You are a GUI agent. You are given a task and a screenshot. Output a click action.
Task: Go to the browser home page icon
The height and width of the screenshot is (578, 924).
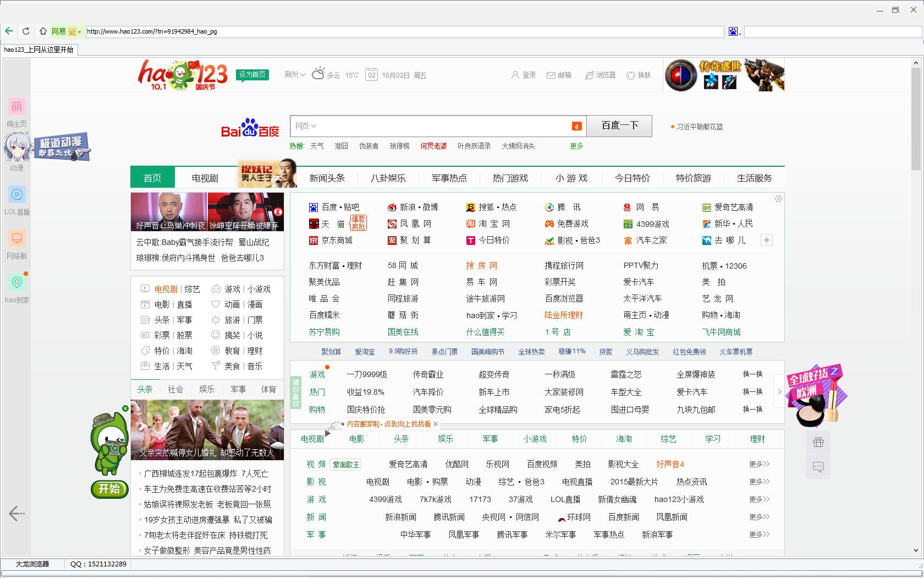point(43,31)
